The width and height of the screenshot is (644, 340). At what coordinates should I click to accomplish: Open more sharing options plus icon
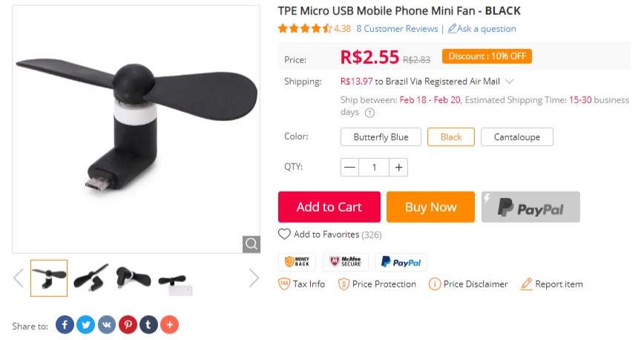tap(170, 324)
